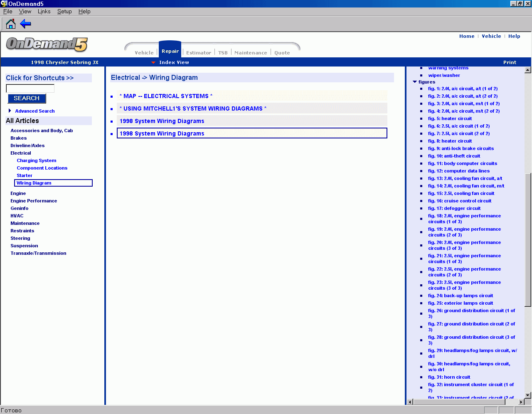Click the Home link at top right
Image resolution: width=532 pixels, height=414 pixels.
(467, 36)
